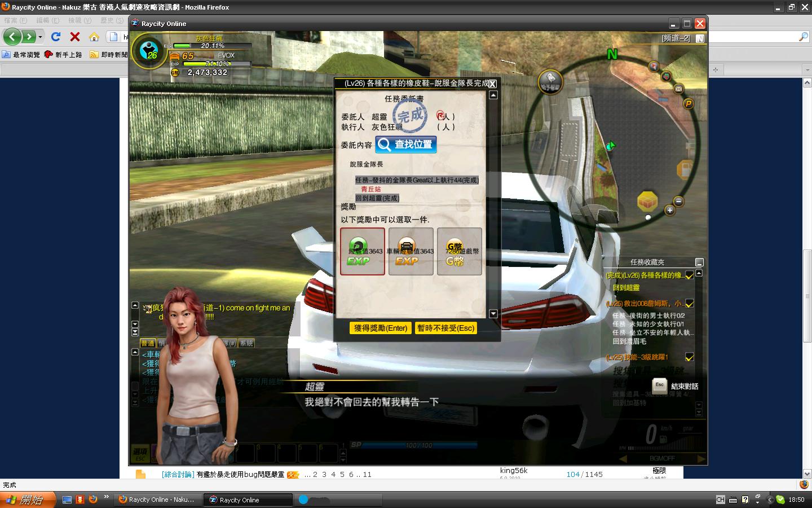
Task: Click top chat broadcast scroll up arrow
Action: point(135,305)
